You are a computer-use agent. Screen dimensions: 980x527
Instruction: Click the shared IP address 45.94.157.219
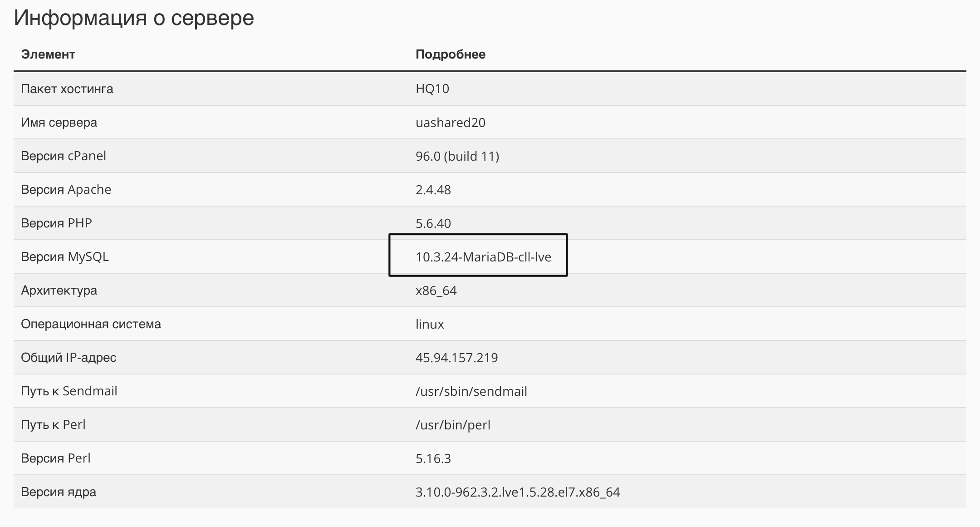click(456, 358)
